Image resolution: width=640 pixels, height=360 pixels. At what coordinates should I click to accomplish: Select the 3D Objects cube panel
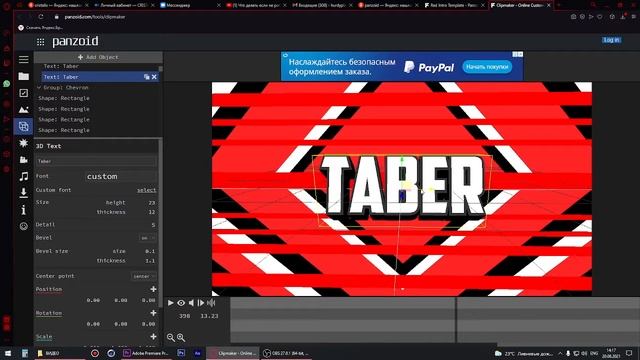[24, 126]
